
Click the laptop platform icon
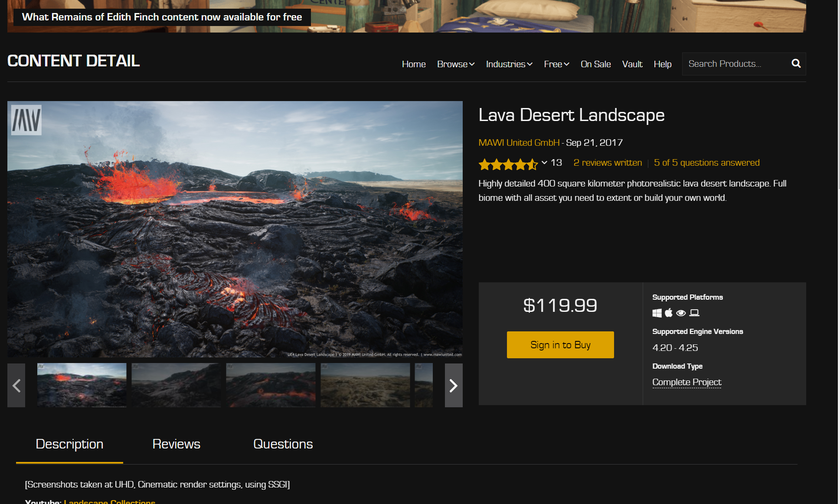694,313
